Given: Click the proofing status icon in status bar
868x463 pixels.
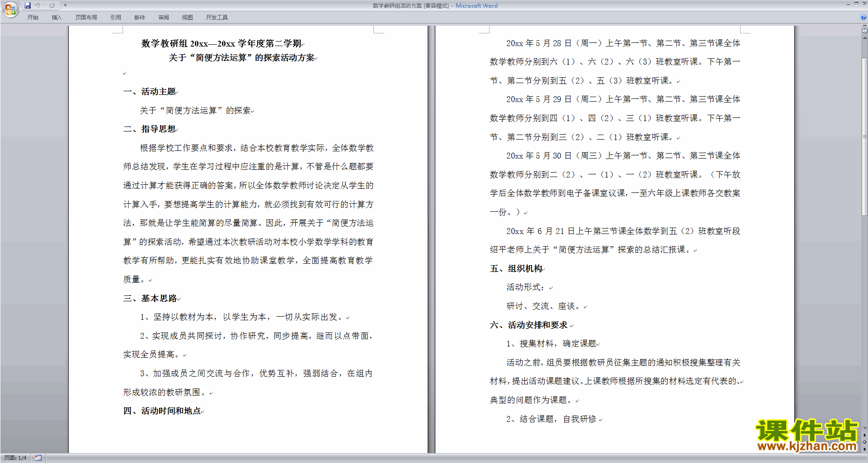Looking at the screenshot, I should pyautogui.click(x=38, y=458).
